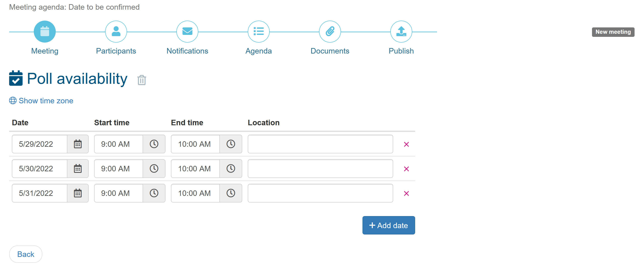Remove the 5/31/2022 date row
The width and height of the screenshot is (644, 272).
pyautogui.click(x=406, y=193)
